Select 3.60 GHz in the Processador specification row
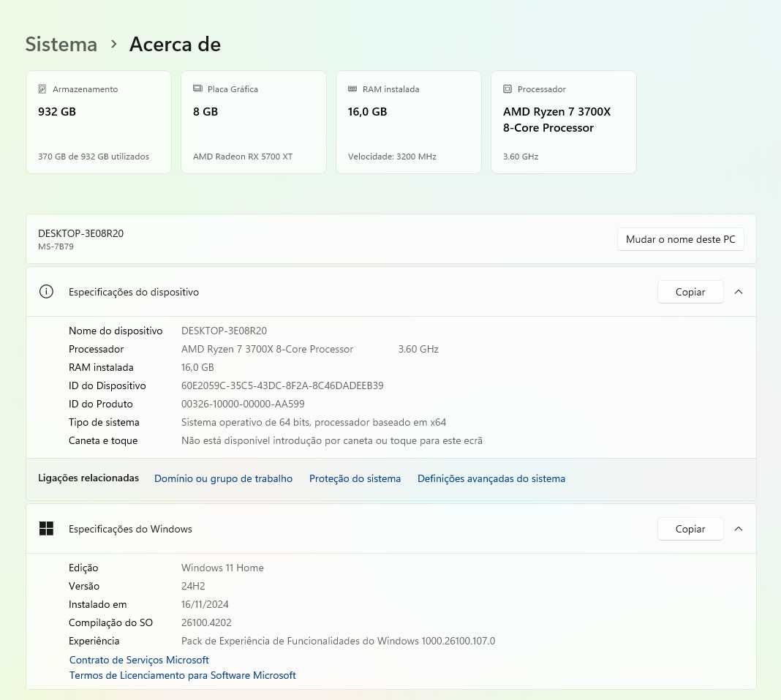This screenshot has width=781, height=700. (418, 349)
